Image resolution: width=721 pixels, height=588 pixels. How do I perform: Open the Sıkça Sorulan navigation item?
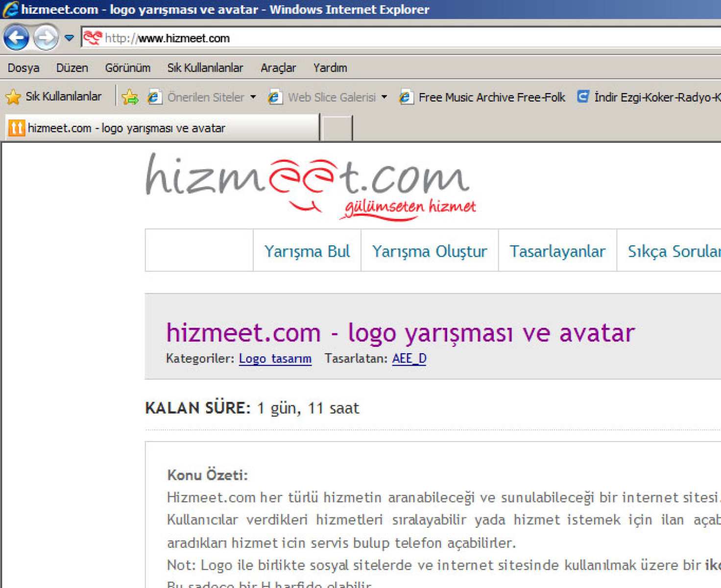(x=670, y=250)
